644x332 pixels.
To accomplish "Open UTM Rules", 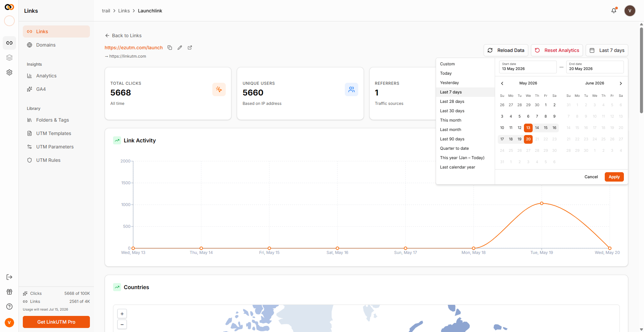I will click(56, 160).
